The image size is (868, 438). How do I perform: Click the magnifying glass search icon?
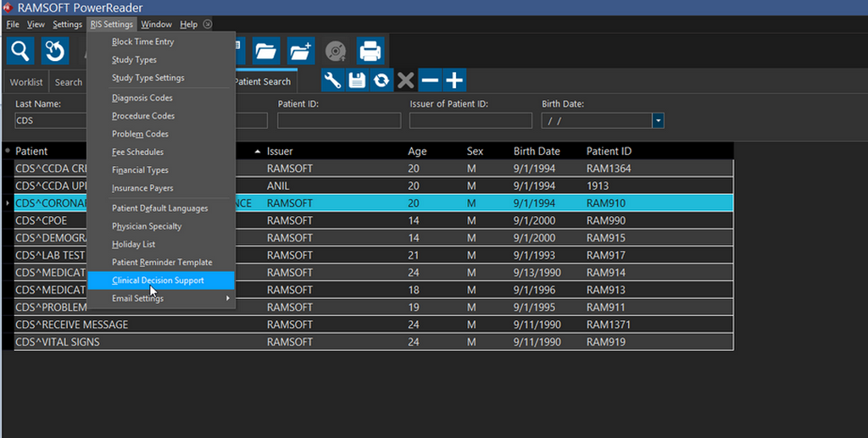tap(20, 52)
